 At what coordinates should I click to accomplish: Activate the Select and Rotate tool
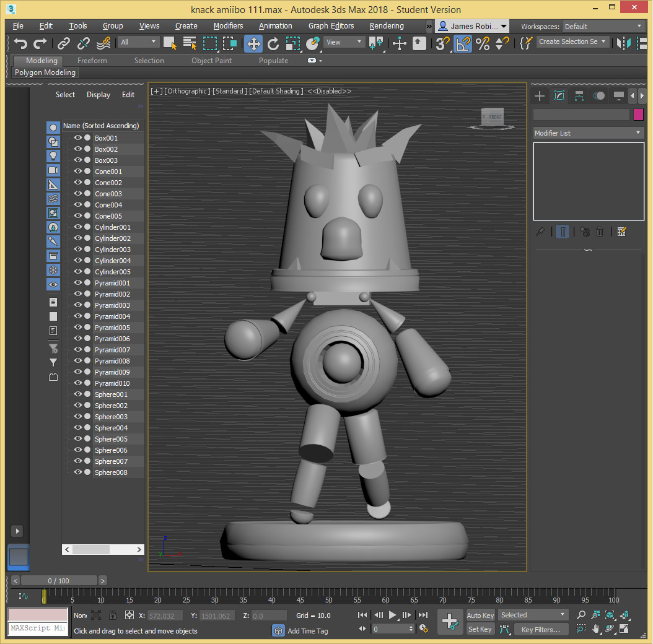tap(273, 44)
